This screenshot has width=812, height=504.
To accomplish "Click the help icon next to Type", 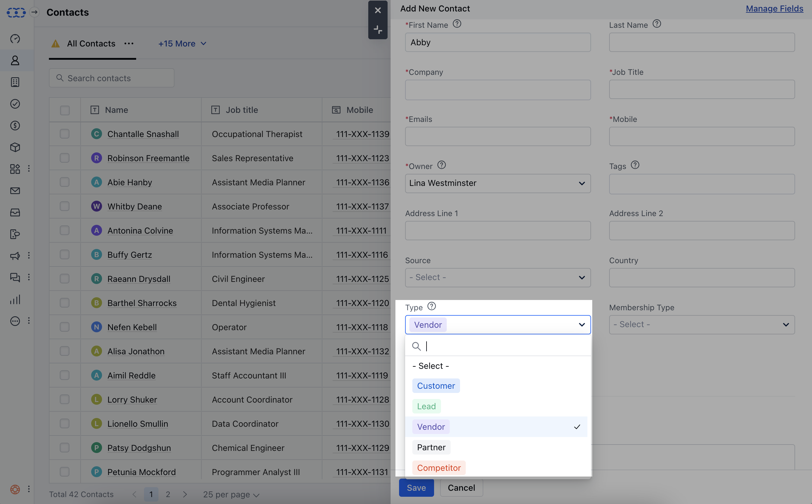I will (432, 306).
